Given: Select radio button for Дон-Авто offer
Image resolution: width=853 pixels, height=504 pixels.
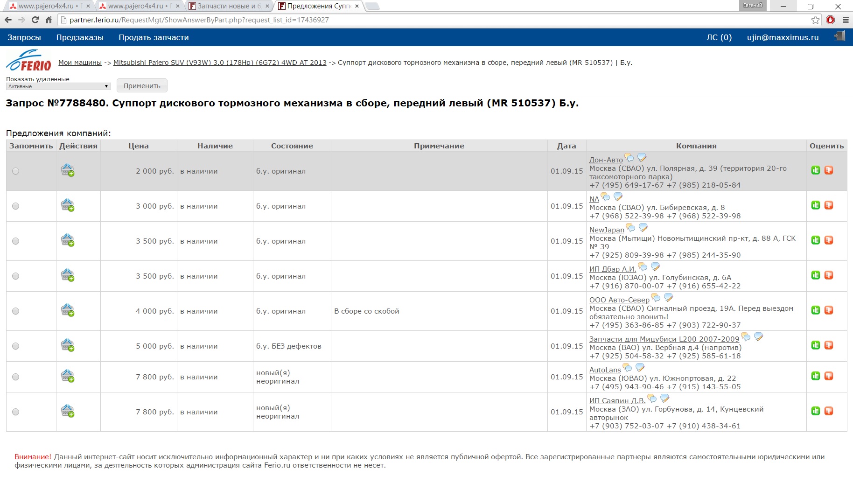Looking at the screenshot, I should (x=16, y=171).
